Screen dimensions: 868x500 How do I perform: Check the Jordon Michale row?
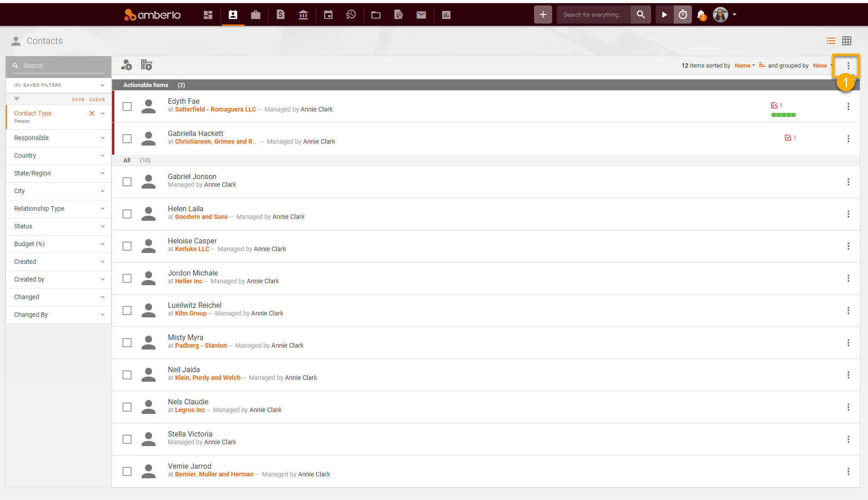pos(127,278)
